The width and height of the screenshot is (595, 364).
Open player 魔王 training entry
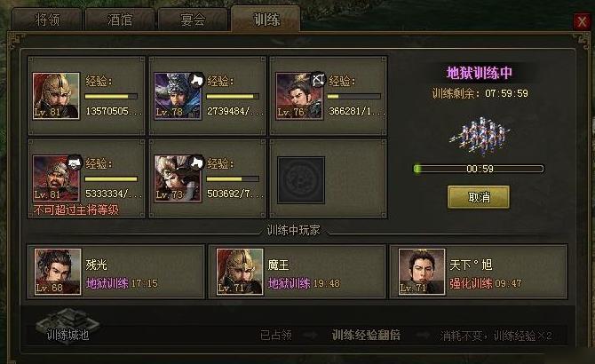[x=297, y=272]
